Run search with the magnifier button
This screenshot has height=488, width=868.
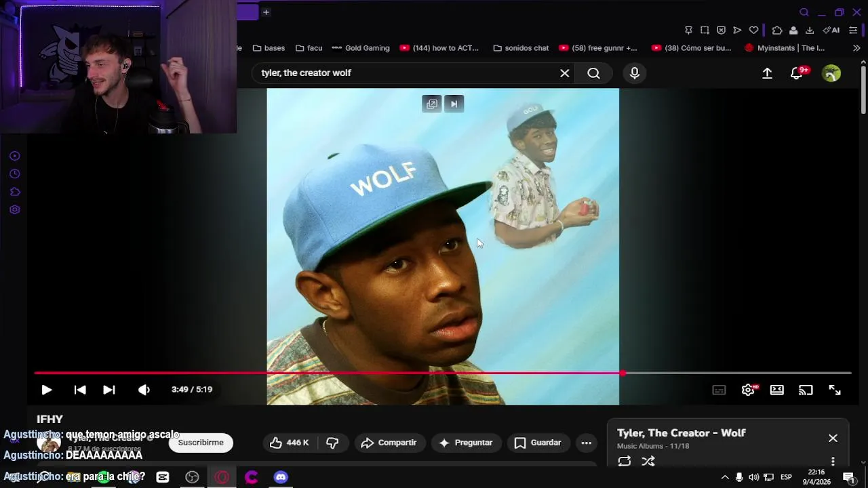pyautogui.click(x=593, y=73)
